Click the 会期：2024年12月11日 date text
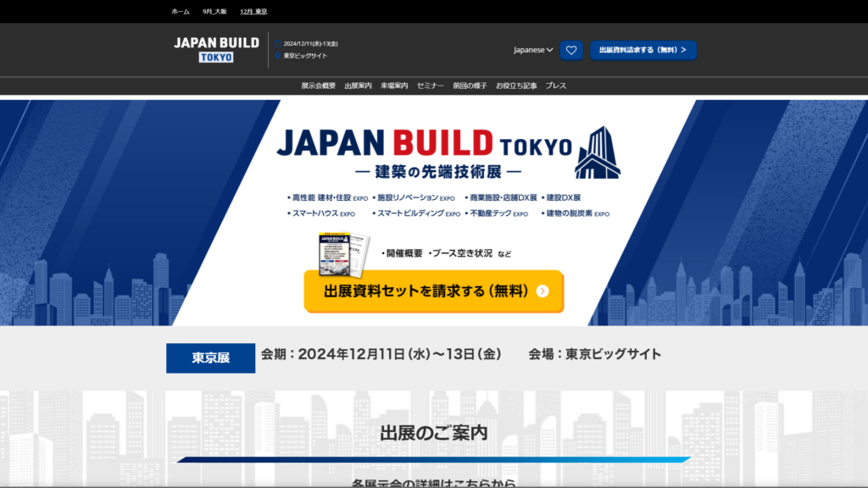Viewport: 868px width, 488px height. [x=381, y=354]
